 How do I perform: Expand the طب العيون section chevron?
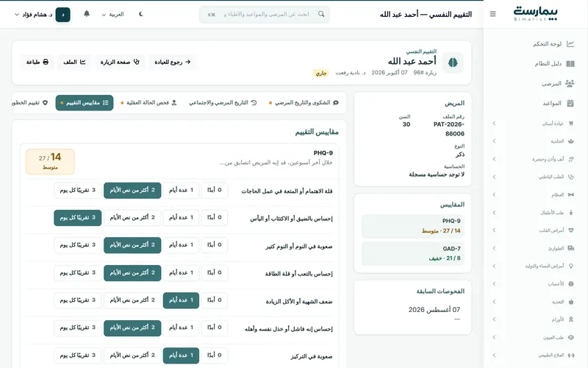click(494, 337)
